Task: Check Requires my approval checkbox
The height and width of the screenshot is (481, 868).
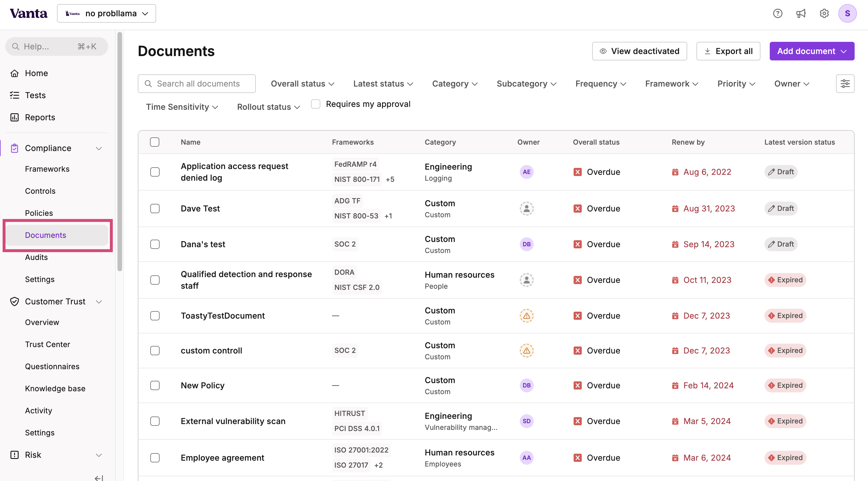Action: pos(316,104)
